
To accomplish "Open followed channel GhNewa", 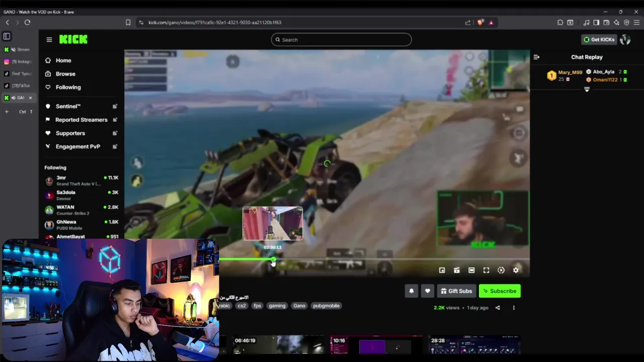I will [x=82, y=224].
